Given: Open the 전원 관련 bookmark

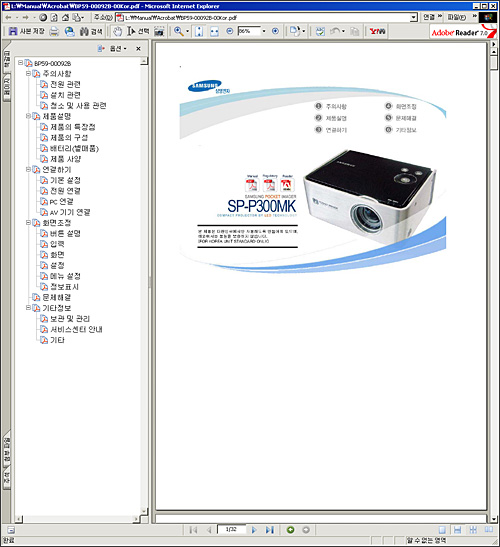Looking at the screenshot, I should coord(65,84).
